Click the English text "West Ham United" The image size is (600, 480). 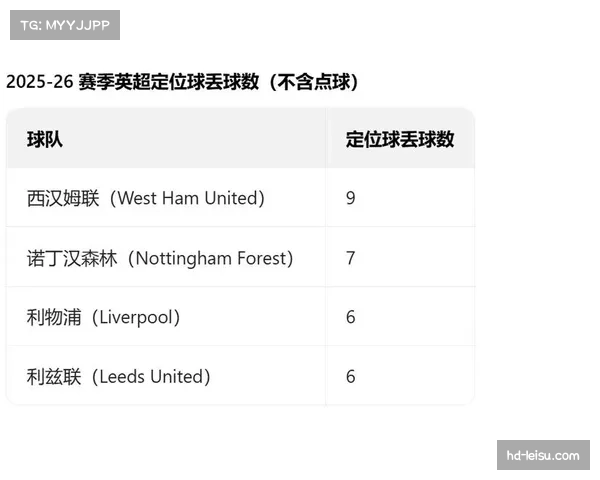point(186,198)
